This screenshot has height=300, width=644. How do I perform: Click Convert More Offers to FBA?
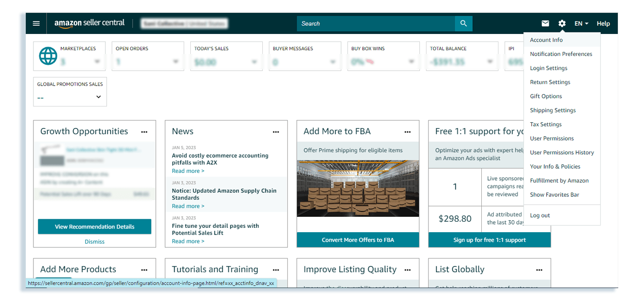(x=358, y=240)
